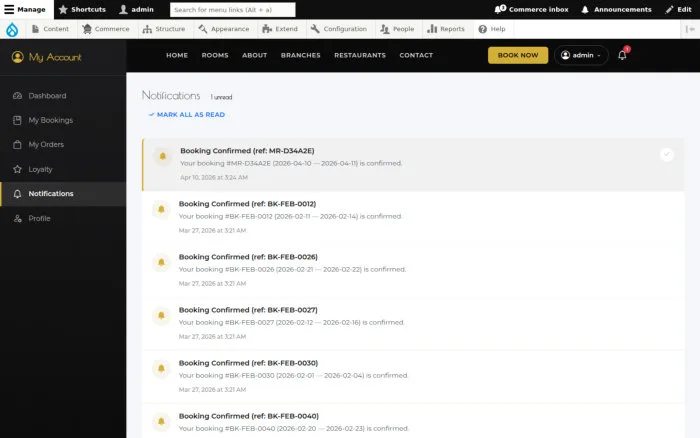The width and height of the screenshot is (700, 438).
Task: Open the admin user toolbar item
Action: click(x=137, y=9)
